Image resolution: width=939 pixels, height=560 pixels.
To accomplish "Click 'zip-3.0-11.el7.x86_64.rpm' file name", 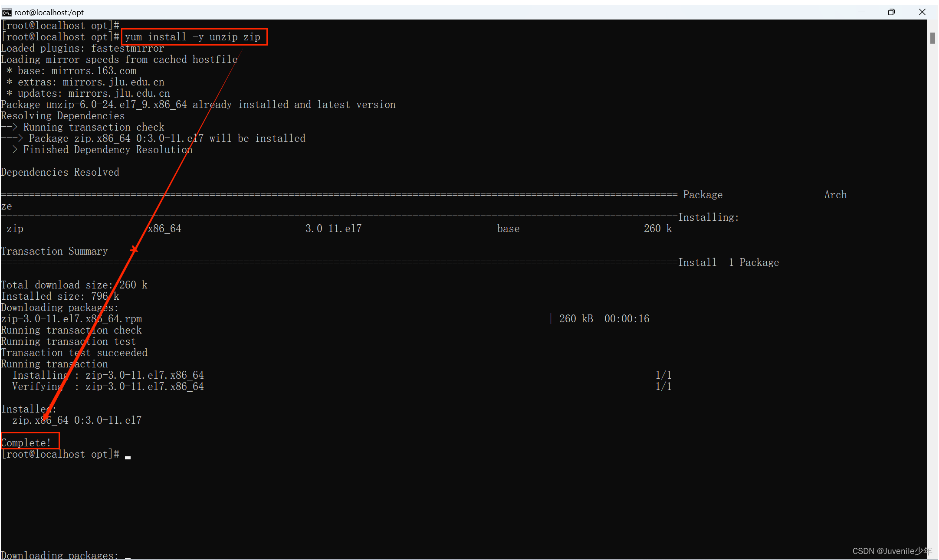I will point(72,319).
